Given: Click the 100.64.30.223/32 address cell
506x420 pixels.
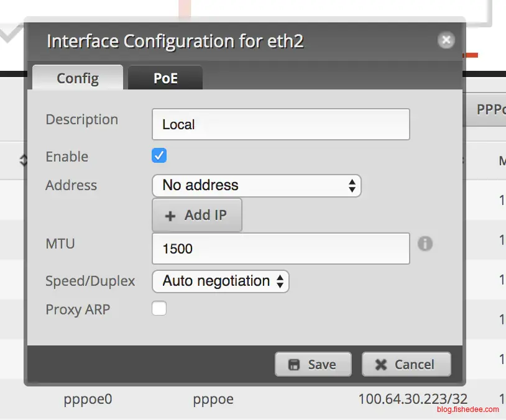Looking at the screenshot, I should point(413,399).
